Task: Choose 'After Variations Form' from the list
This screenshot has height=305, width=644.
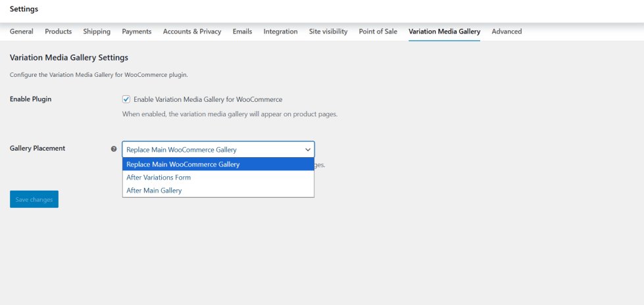Action: point(159,177)
